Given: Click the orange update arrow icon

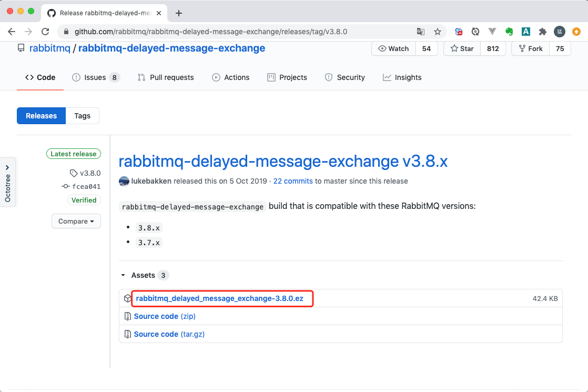Looking at the screenshot, I should (576, 32).
